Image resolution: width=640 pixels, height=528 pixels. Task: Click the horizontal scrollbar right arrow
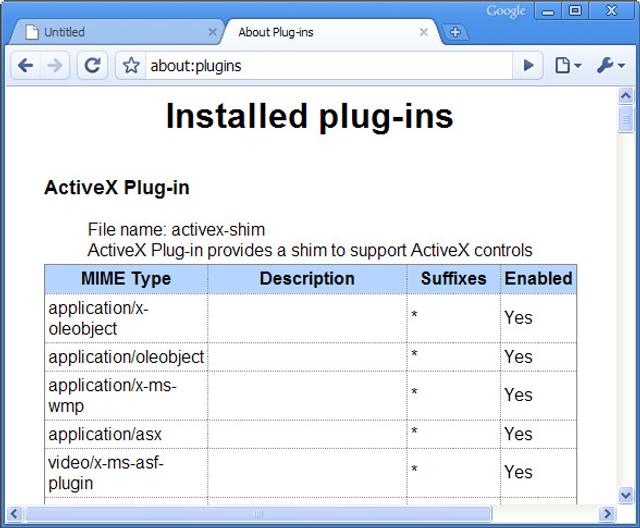pos(607,513)
